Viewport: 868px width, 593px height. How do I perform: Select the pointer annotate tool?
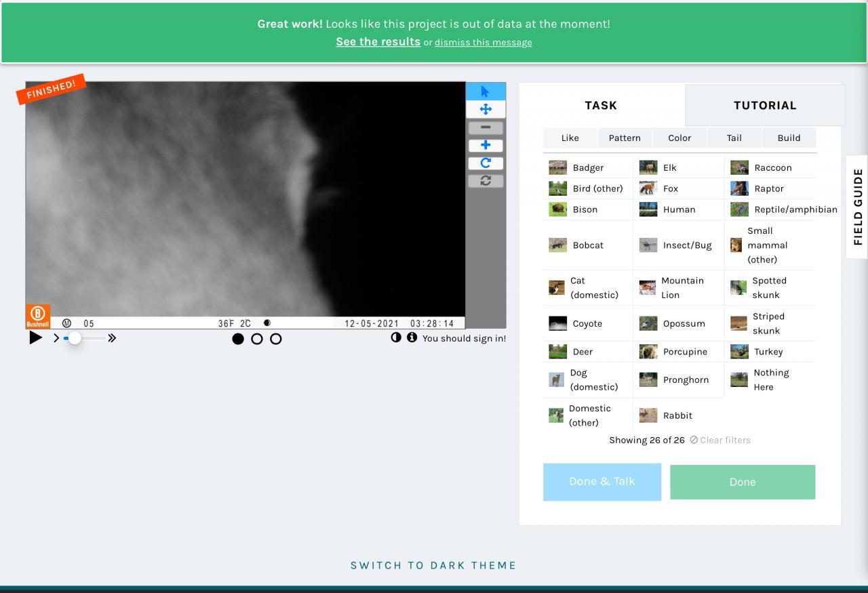coord(486,91)
